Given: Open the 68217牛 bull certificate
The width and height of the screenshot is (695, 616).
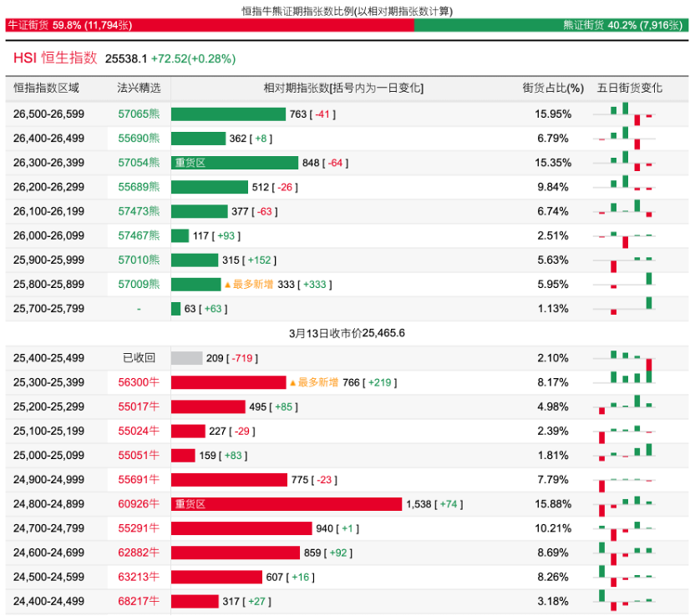Looking at the screenshot, I should pos(139,601).
